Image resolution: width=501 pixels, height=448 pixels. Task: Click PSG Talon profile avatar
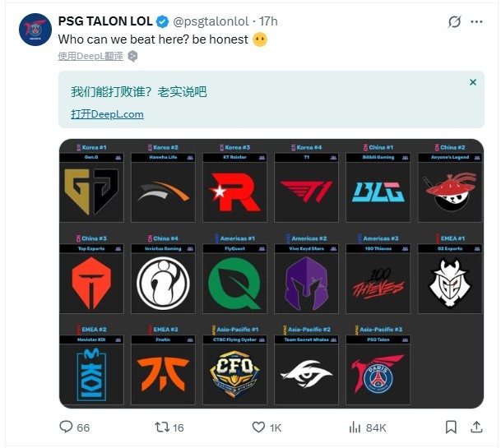tap(35, 30)
